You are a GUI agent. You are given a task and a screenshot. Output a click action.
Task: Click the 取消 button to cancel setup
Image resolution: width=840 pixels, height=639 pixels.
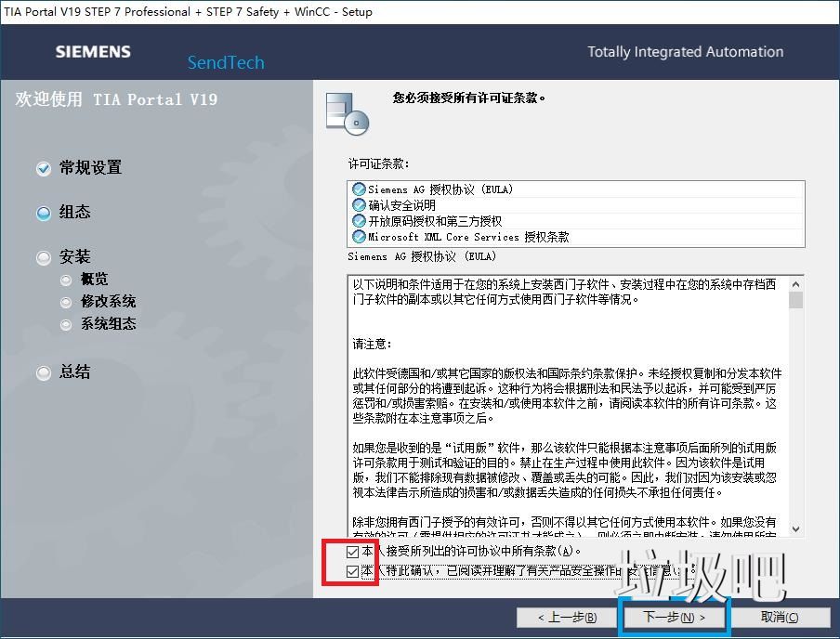coord(781,618)
